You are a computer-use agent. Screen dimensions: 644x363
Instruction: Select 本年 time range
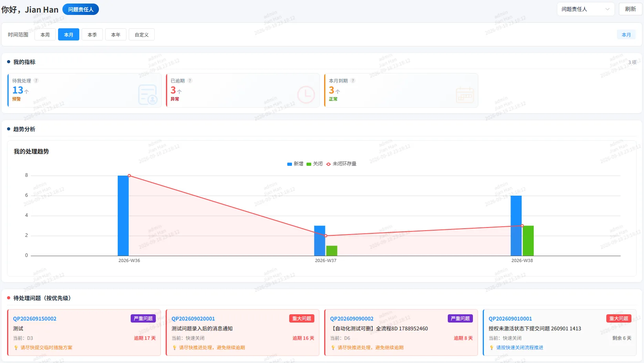tap(116, 35)
